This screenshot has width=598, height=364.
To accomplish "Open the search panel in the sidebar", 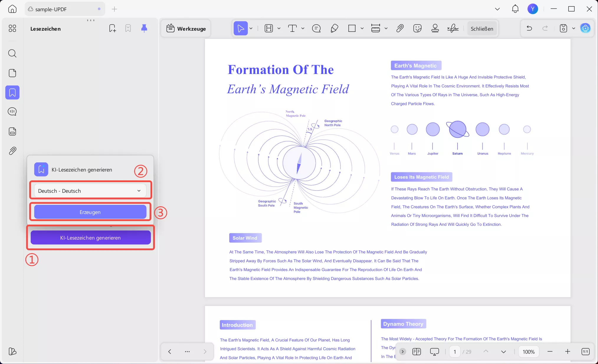I will pos(12,53).
